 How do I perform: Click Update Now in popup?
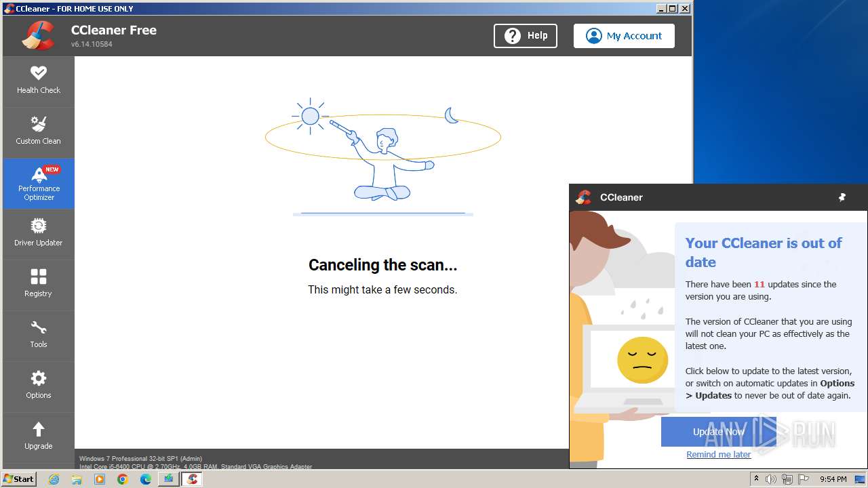719,432
